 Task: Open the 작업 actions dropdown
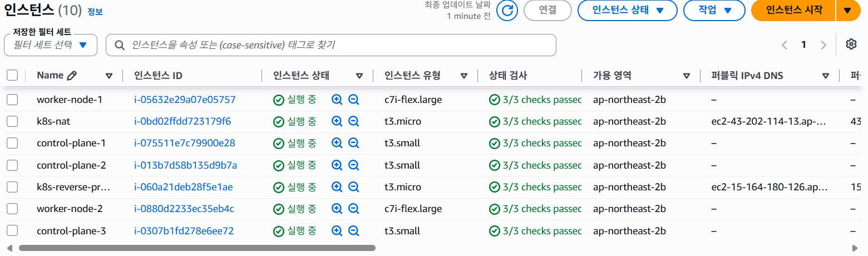(x=714, y=11)
